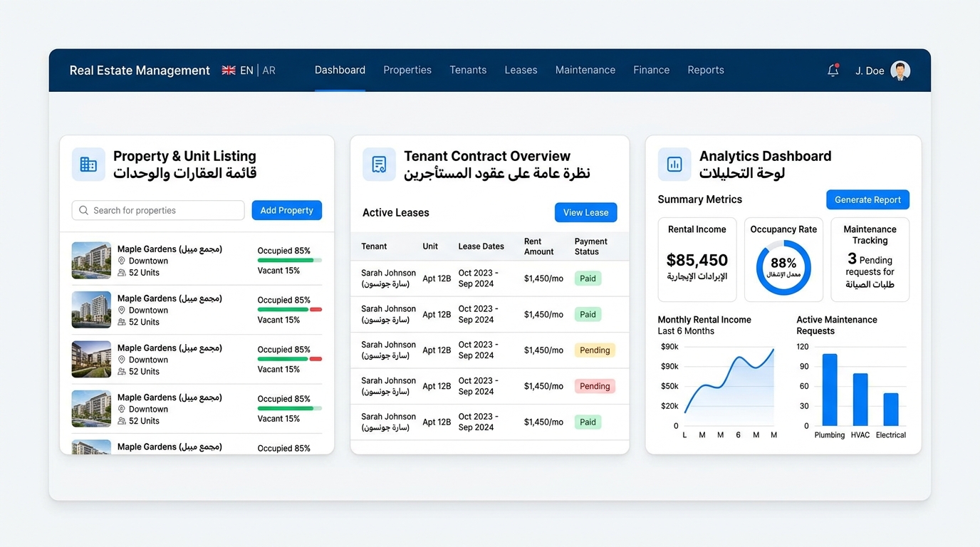This screenshot has width=980, height=547.
Task: Click the Analytics Dashboard chart icon
Action: click(674, 164)
